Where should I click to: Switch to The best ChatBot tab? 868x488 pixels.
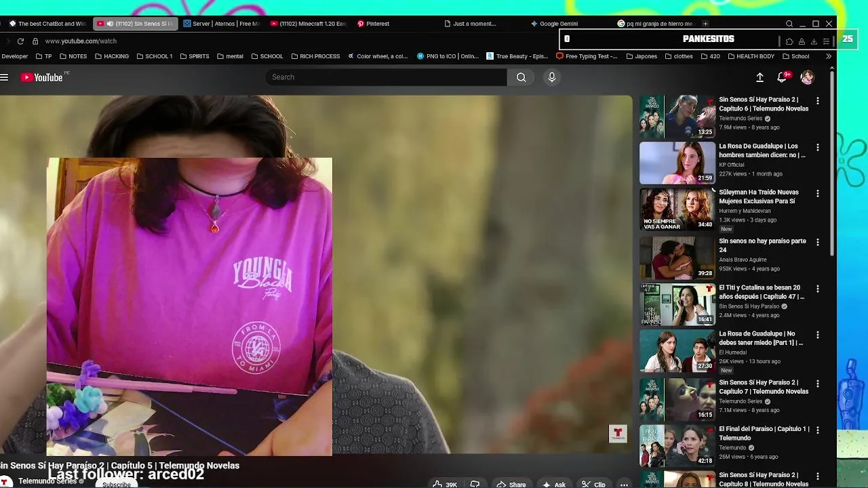click(47, 24)
